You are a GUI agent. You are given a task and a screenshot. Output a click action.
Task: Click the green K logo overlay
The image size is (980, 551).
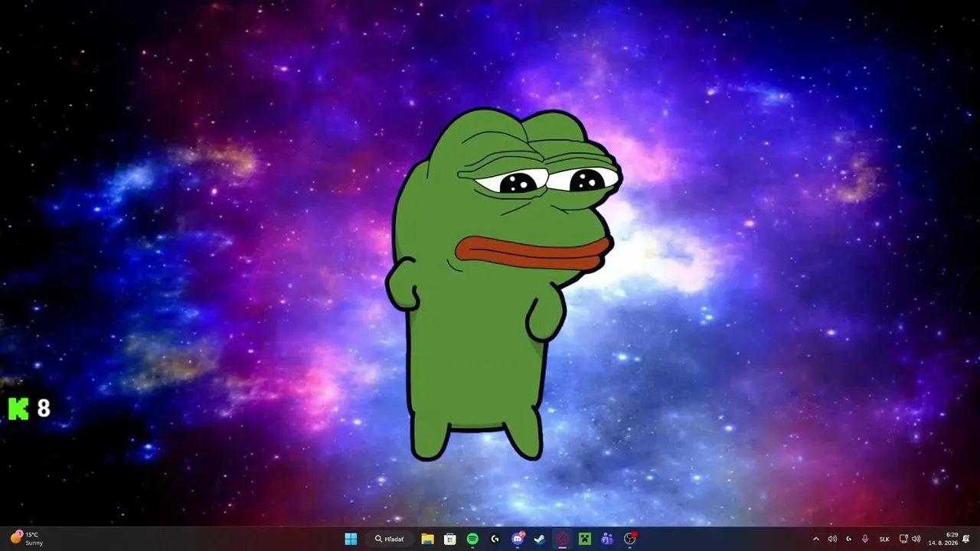click(x=18, y=409)
